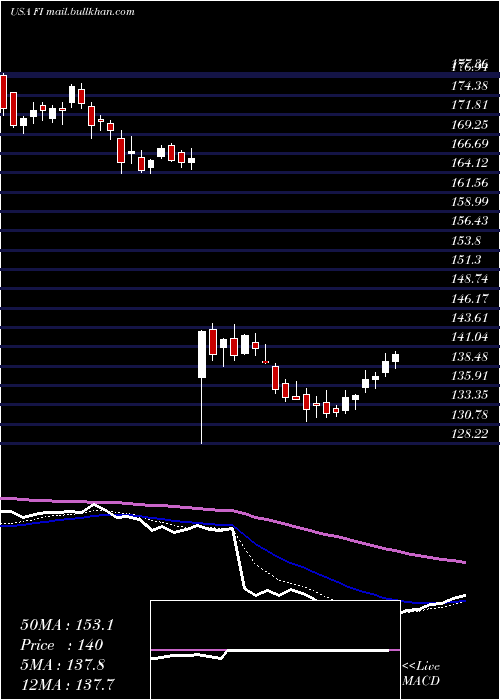Click the 158.99 price axis label
The width and height of the screenshot is (500, 700).
[x=470, y=202]
